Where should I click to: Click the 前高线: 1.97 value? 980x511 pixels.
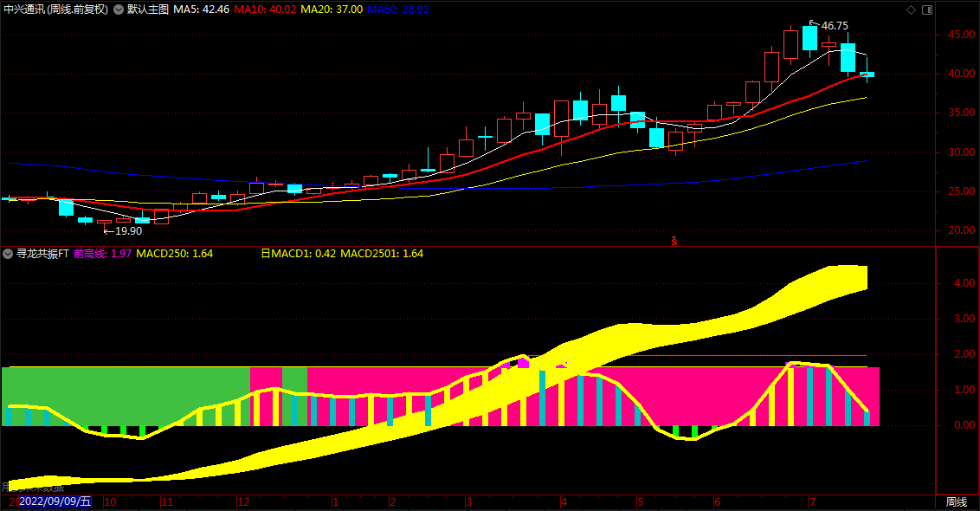click(x=102, y=253)
